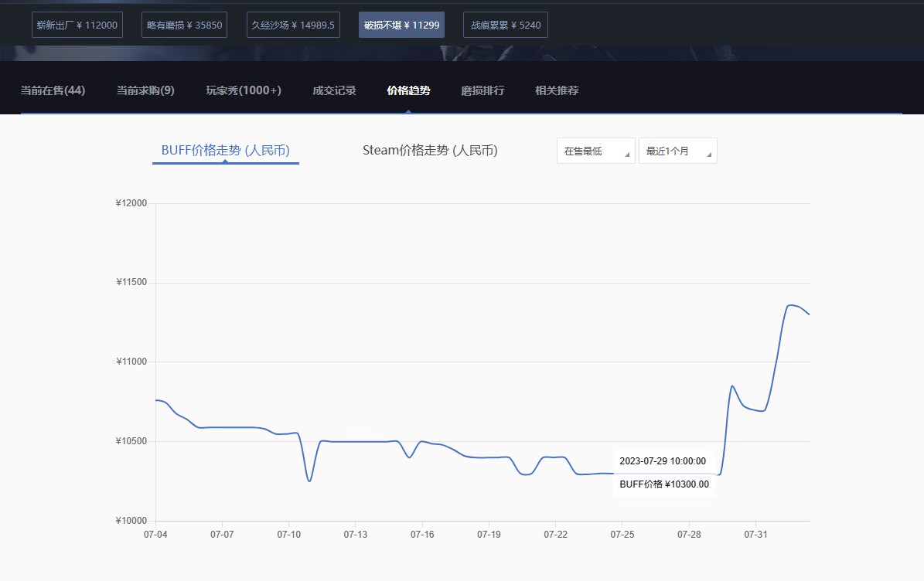
Task: Switch to 玩家秀(1000+) tab
Action: 244,90
